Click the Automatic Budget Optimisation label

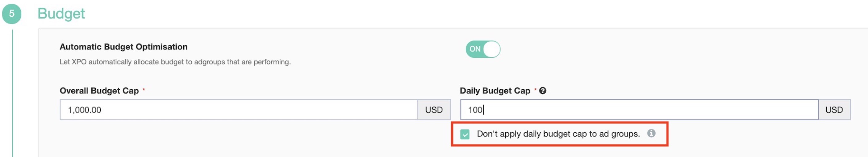pos(123,47)
